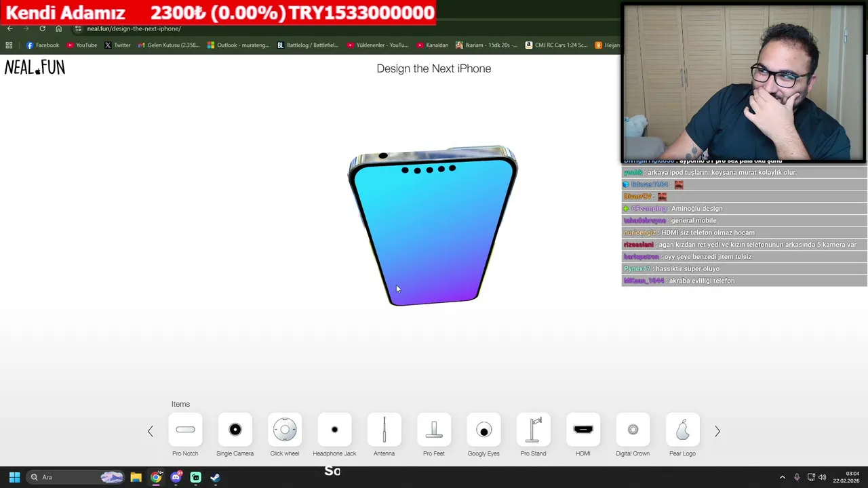Add the Click wheel item

coord(285,430)
